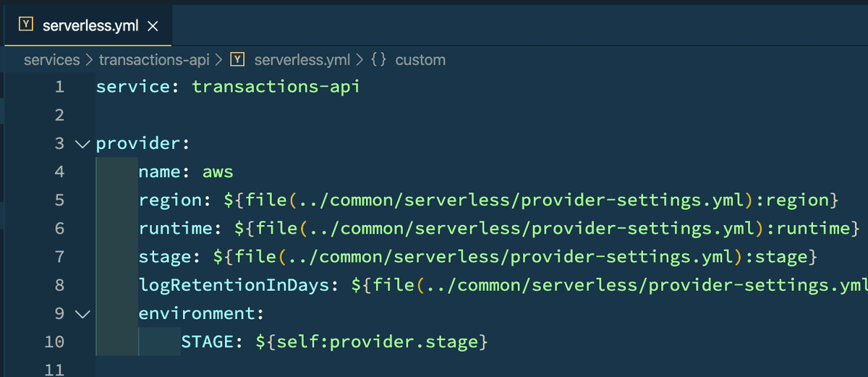The image size is (868, 377).
Task: Open the transactions-api breadcrumb folder
Action: [x=154, y=60]
